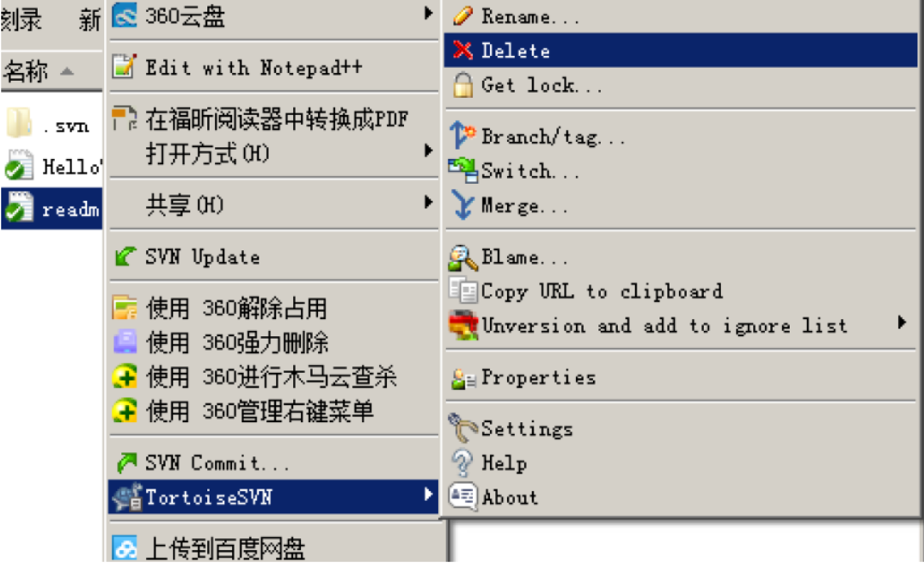Click the Blame magnifier icon

click(463, 258)
